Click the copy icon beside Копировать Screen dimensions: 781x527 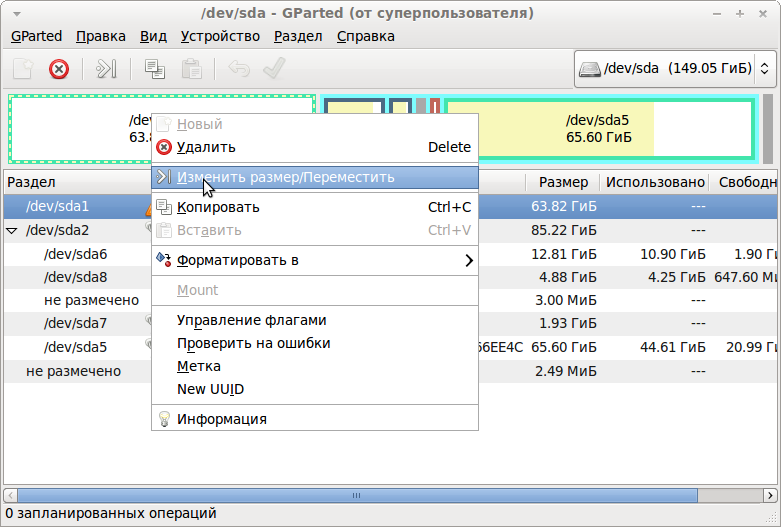pos(164,207)
